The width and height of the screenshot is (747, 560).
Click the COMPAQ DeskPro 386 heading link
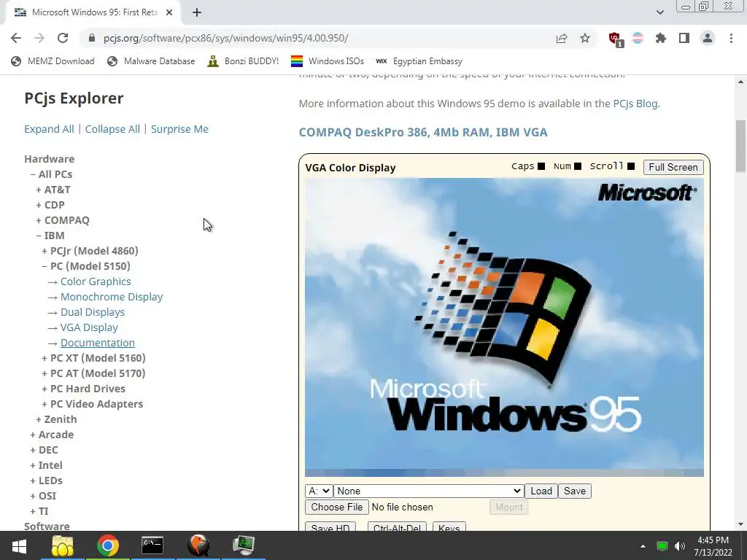(423, 132)
